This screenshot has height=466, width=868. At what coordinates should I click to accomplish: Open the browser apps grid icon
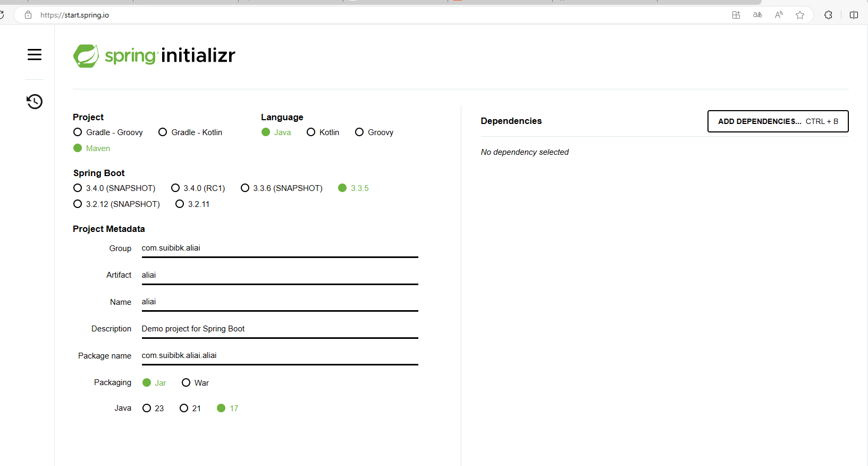coord(736,15)
